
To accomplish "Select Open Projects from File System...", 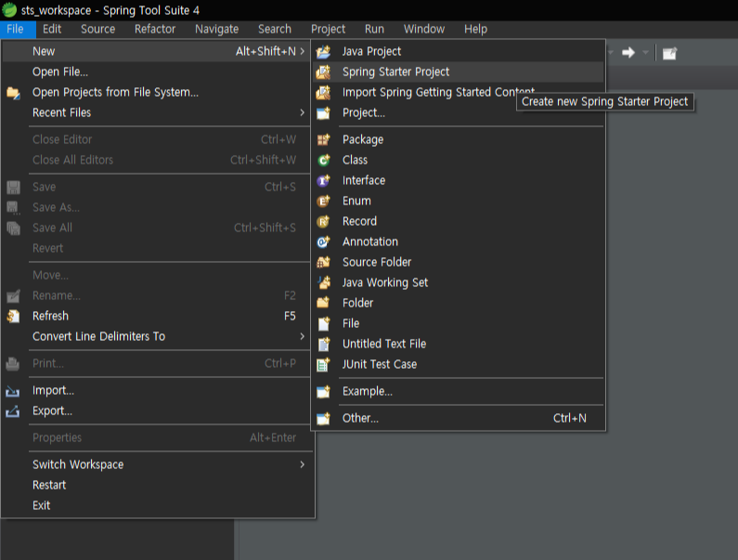I will 156,92.
